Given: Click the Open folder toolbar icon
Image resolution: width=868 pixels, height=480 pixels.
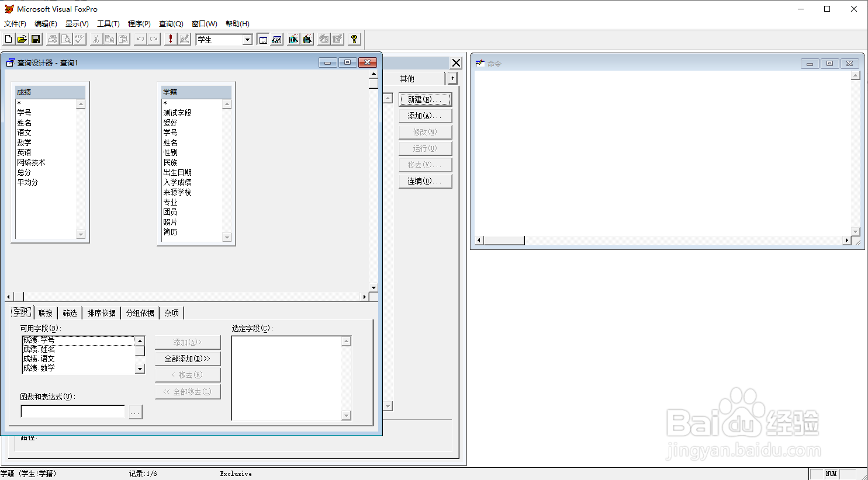Looking at the screenshot, I should pyautogui.click(x=22, y=39).
